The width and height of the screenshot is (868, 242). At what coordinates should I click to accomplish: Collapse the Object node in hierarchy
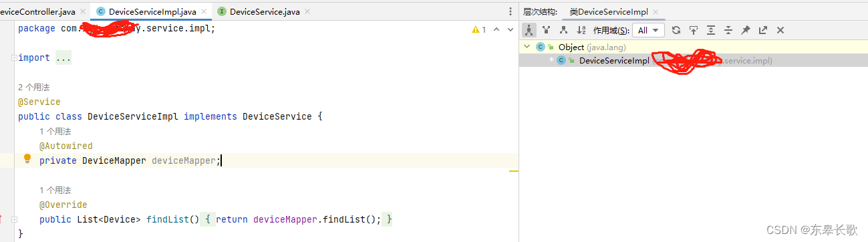527,47
